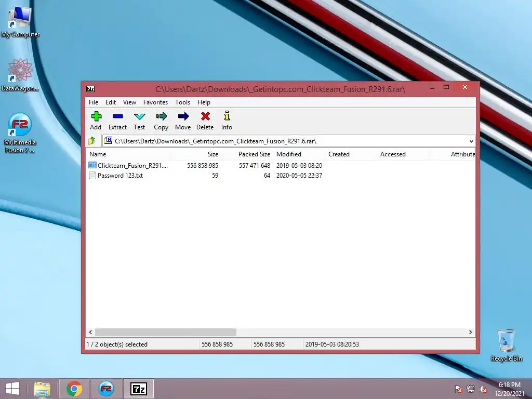Image resolution: width=532 pixels, height=399 pixels.
Task: Click the scrollbar right arrow
Action: 470,332
